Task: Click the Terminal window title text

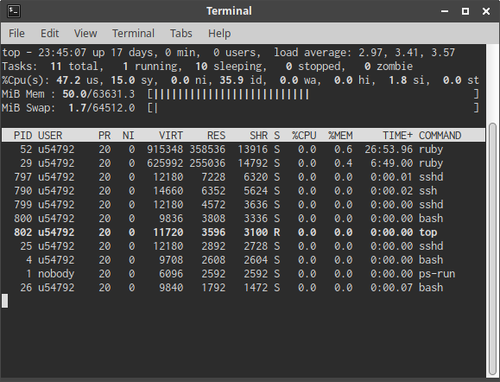Action: (x=229, y=11)
